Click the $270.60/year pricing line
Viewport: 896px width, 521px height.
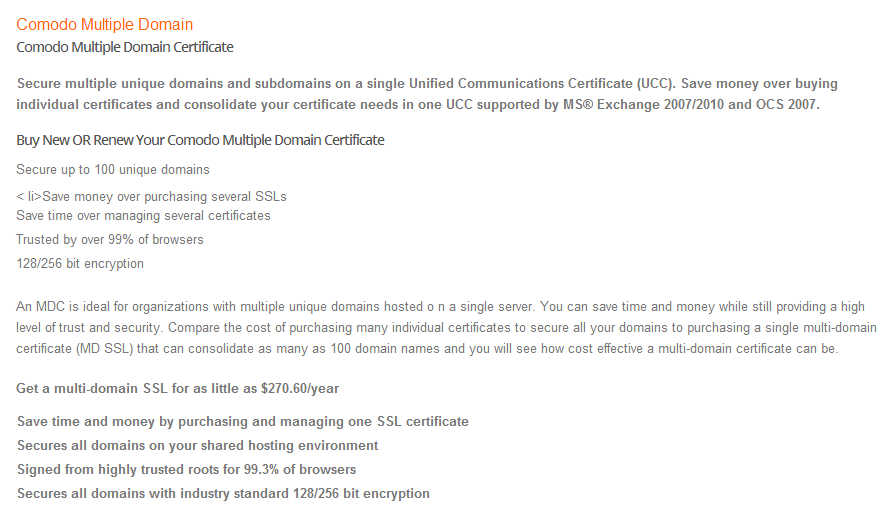(177, 388)
